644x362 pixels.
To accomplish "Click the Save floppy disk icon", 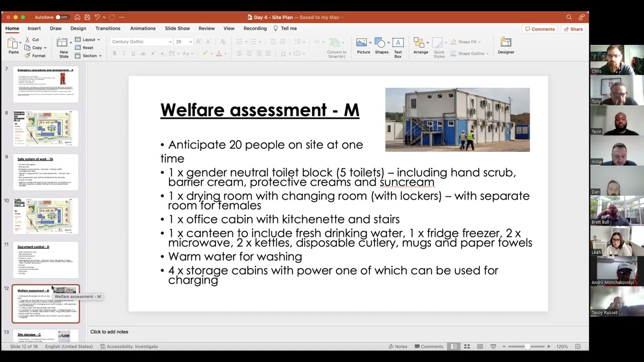I will click(x=88, y=17).
